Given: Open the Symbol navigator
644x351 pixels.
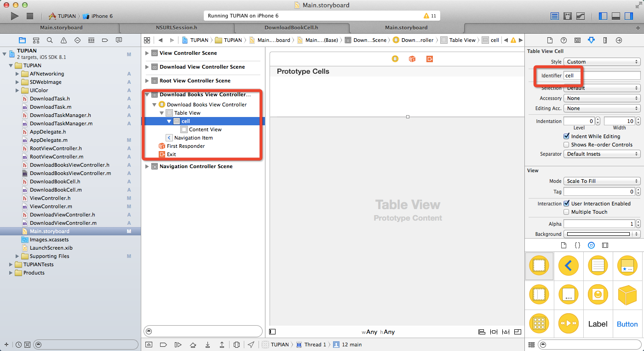Looking at the screenshot, I should (36, 40).
